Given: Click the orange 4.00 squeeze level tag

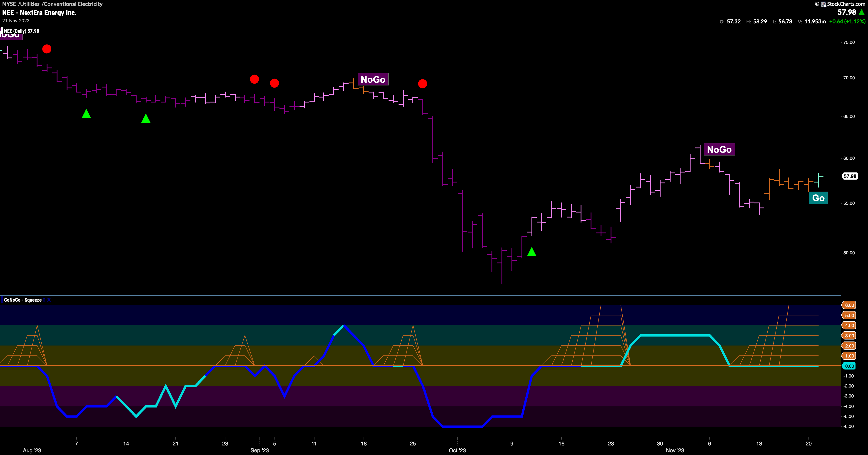Looking at the screenshot, I should tap(849, 326).
